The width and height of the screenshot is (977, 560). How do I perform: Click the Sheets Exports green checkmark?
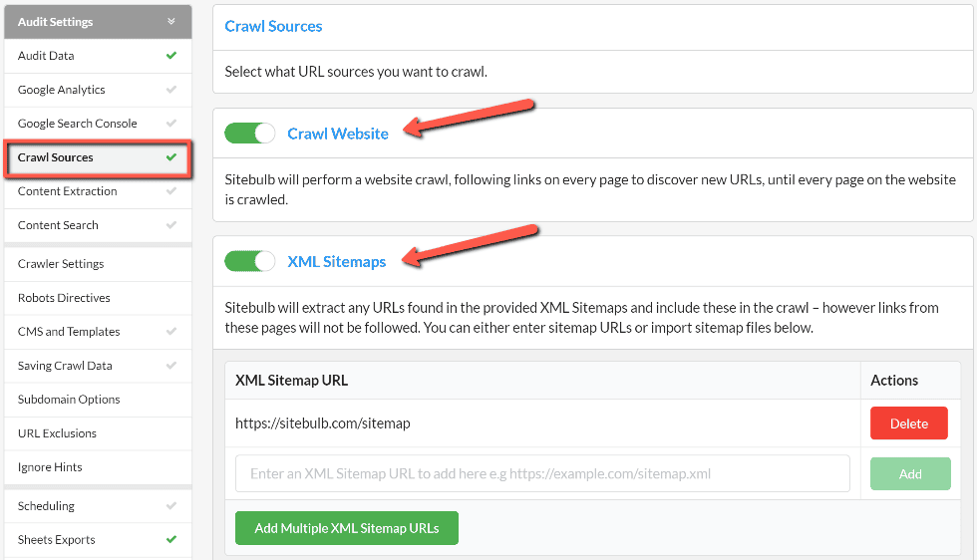(x=171, y=539)
